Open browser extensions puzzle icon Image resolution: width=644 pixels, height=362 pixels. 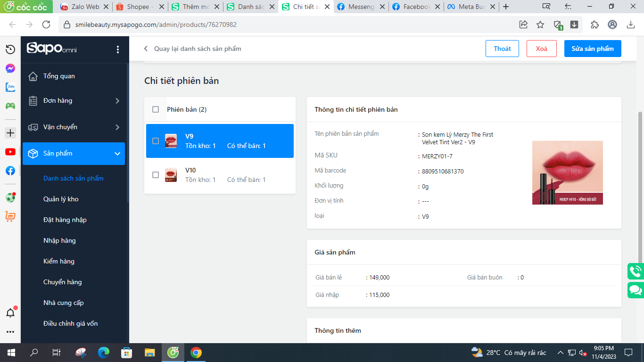pos(594,25)
